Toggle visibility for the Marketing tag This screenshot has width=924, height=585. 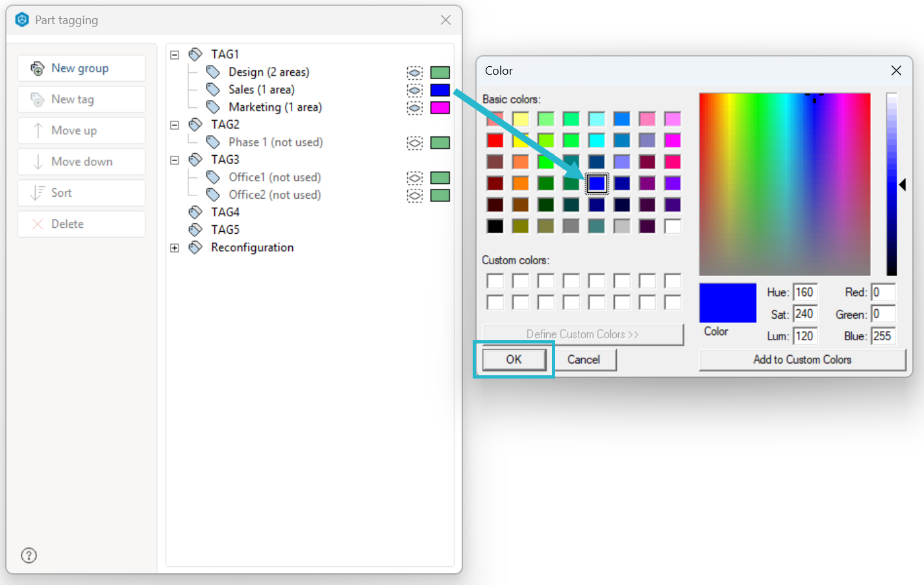[415, 108]
